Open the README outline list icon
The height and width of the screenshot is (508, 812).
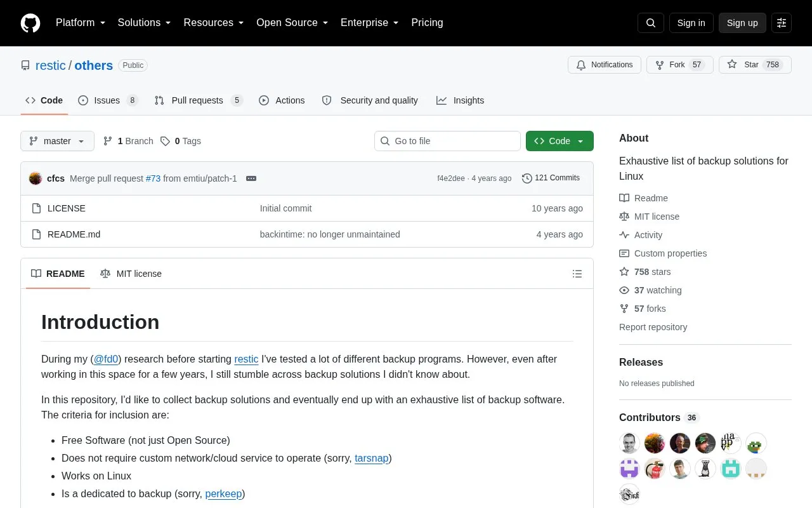577,274
